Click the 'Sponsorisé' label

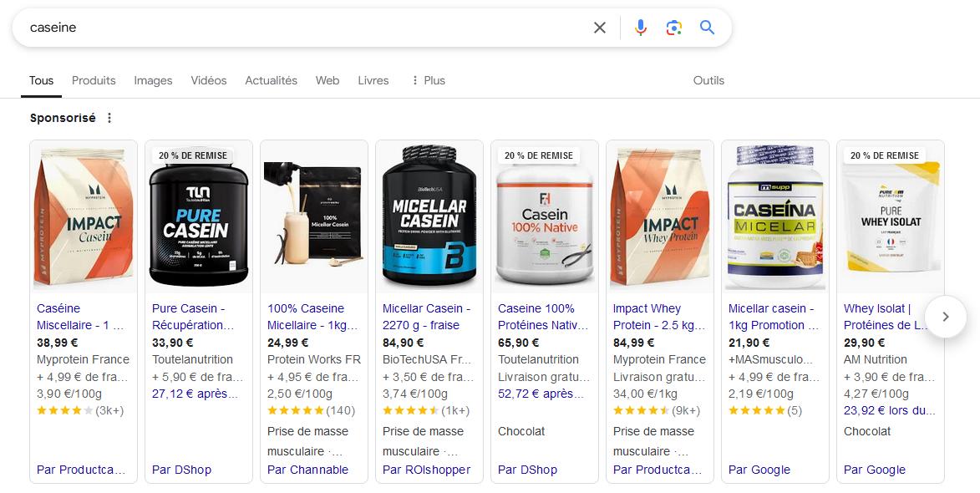tap(63, 118)
